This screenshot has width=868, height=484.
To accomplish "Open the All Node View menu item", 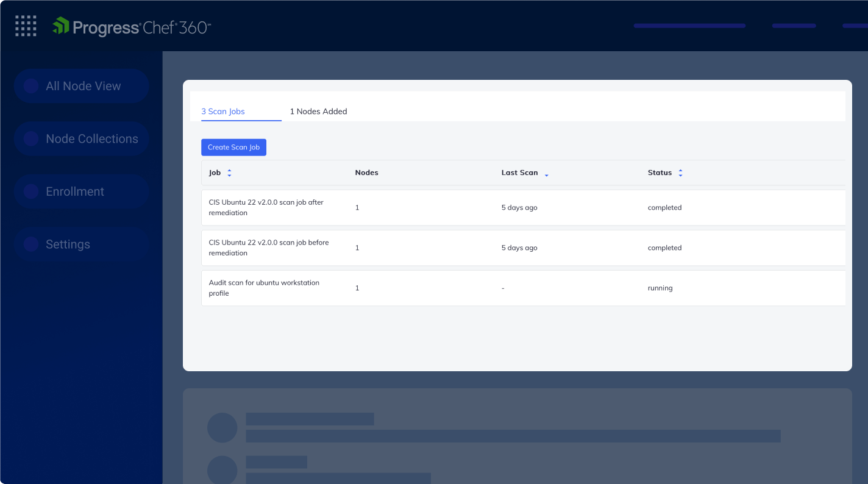I will 84,86.
